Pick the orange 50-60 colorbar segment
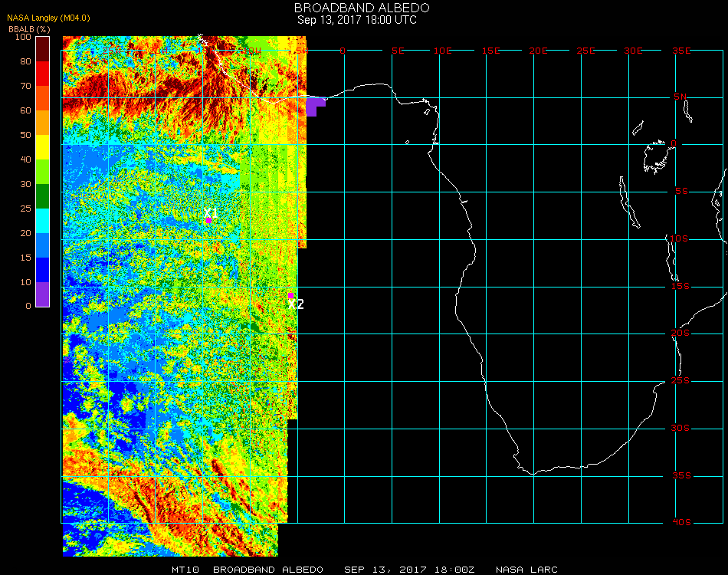The height and width of the screenshot is (575, 728). click(43, 122)
